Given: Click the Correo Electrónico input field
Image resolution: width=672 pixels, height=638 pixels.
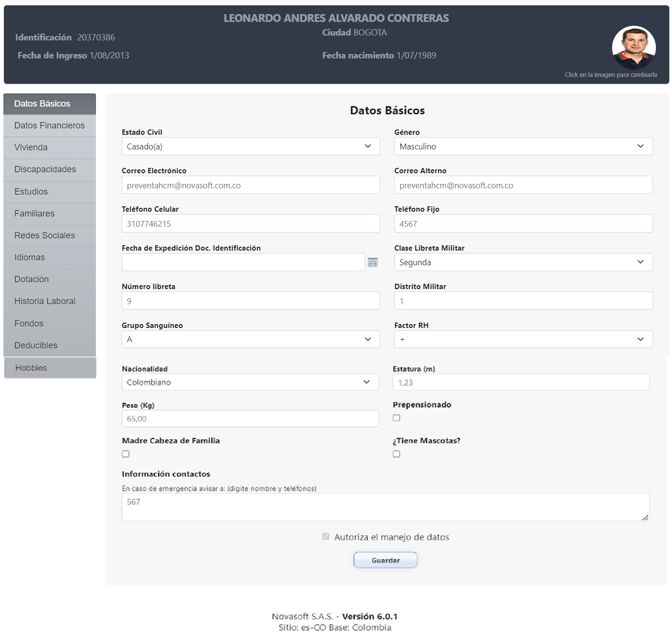Looking at the screenshot, I should [x=250, y=185].
